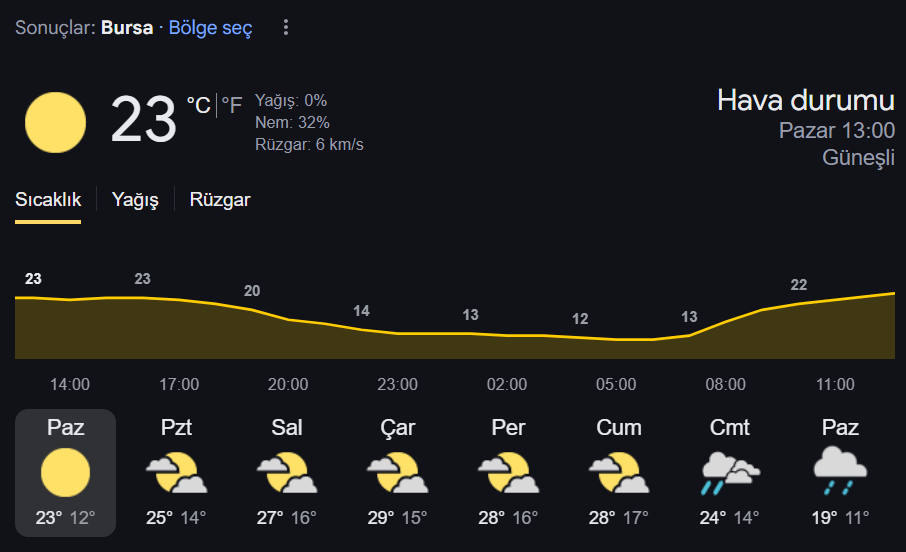The width and height of the screenshot is (906, 552).
Task: Click the 22 degree point on temperature graph
Action: 799,284
